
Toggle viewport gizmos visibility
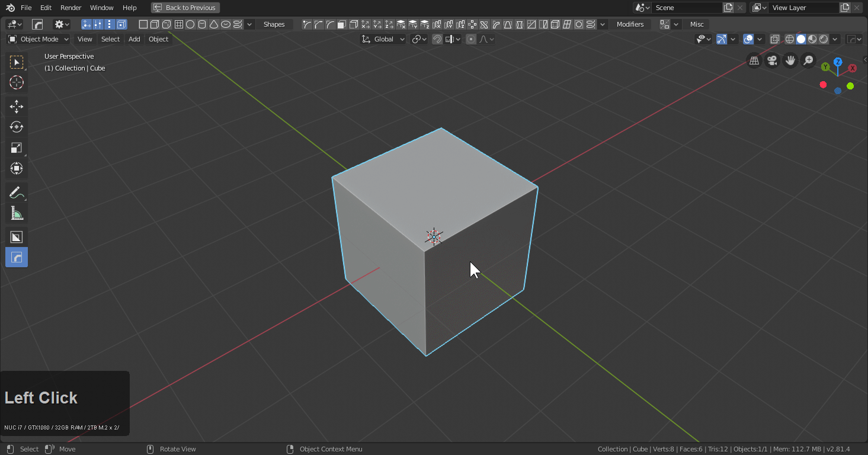[721, 39]
